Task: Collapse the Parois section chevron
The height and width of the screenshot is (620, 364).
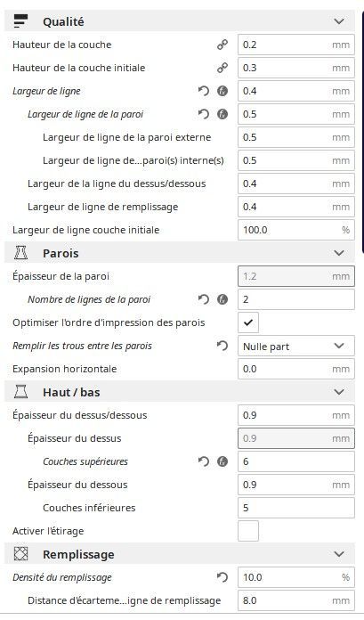Action: [x=339, y=253]
